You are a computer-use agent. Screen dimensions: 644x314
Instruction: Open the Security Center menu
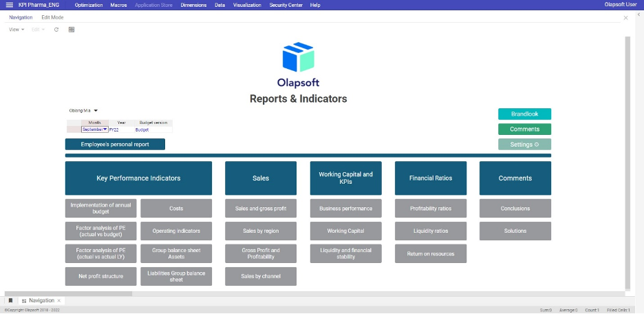coord(286,5)
